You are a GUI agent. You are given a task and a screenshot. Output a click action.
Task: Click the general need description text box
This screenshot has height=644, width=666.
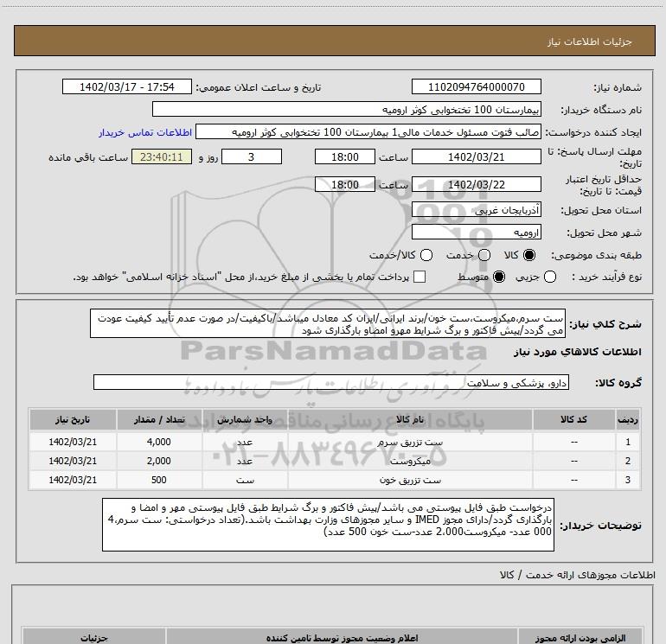(x=328, y=323)
